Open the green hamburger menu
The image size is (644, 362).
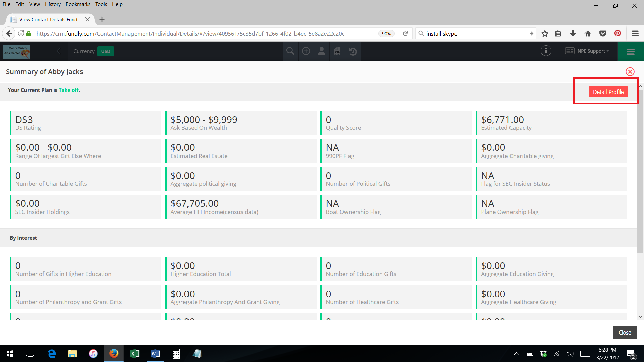pyautogui.click(x=631, y=51)
